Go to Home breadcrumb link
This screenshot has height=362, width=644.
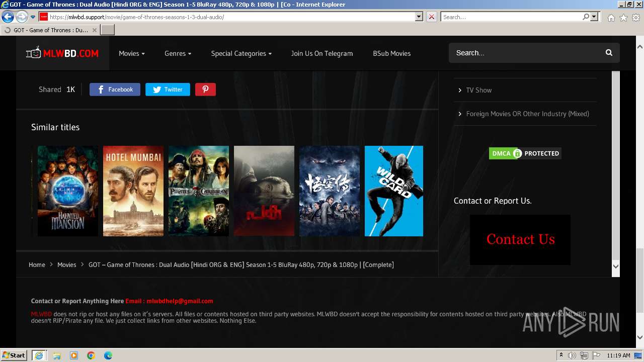[37, 264]
